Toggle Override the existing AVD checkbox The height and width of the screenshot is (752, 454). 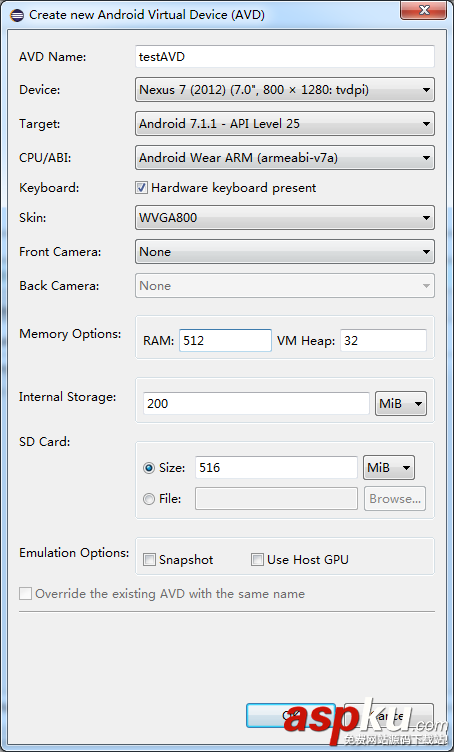pos(25,594)
